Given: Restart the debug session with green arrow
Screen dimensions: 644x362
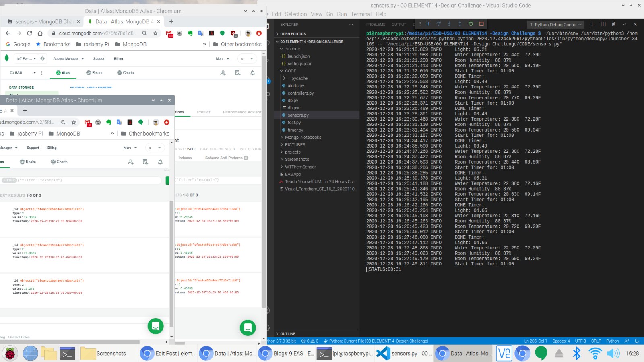Looking at the screenshot, I should 471,24.
